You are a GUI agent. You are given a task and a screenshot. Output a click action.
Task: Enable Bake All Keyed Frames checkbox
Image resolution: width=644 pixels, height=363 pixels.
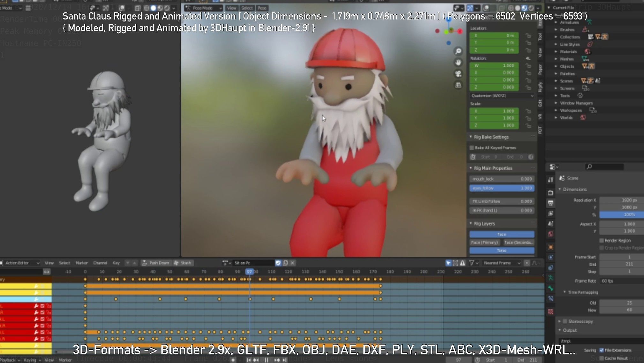(x=472, y=148)
